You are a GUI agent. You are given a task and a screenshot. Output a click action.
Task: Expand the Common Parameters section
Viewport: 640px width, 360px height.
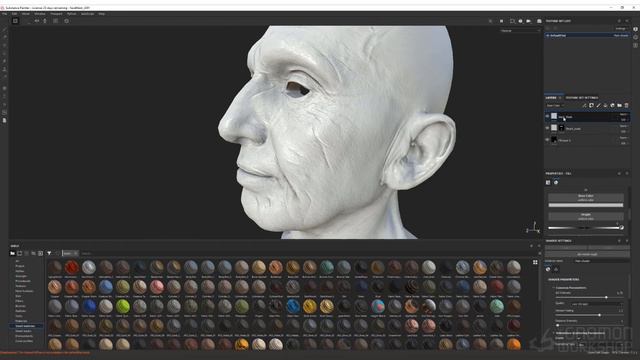(x=571, y=288)
